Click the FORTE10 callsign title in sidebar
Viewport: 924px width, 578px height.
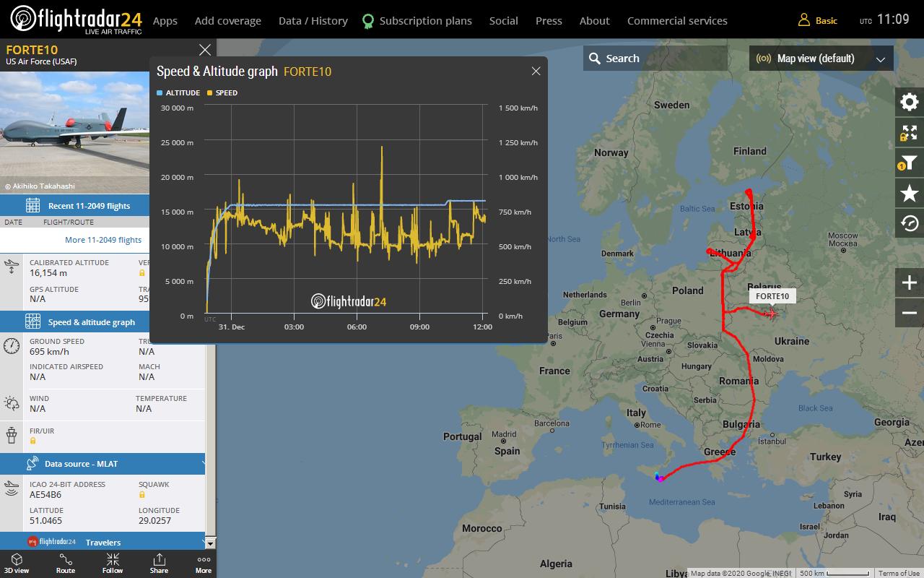pyautogui.click(x=32, y=50)
